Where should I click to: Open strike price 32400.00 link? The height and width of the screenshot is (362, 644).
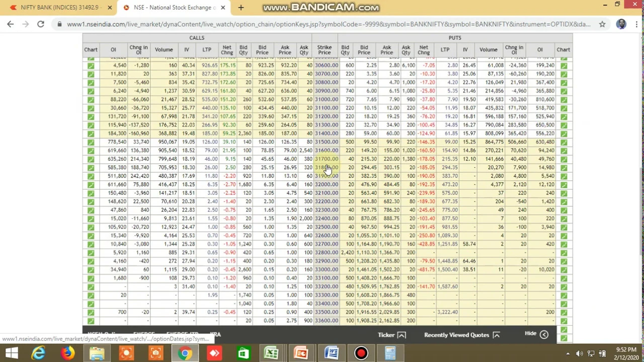pos(326,219)
